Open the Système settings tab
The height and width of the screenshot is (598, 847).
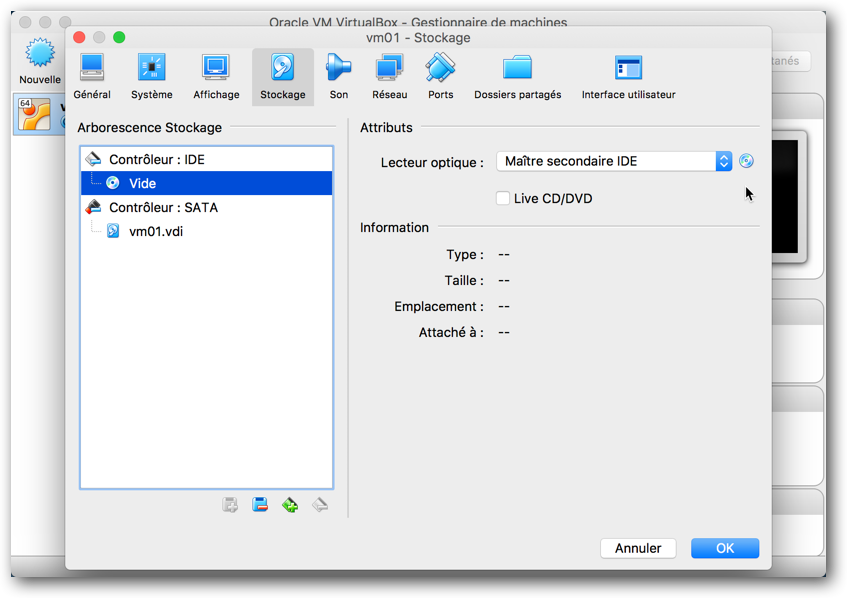point(152,77)
